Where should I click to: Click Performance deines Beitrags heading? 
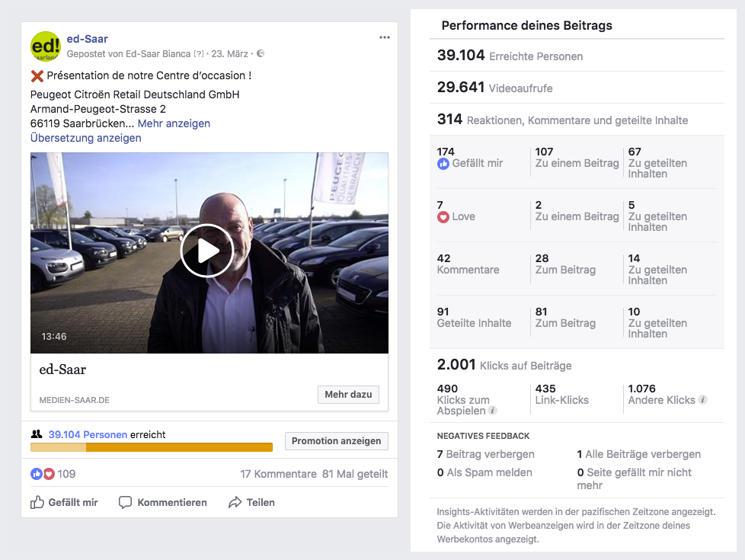pos(527,25)
